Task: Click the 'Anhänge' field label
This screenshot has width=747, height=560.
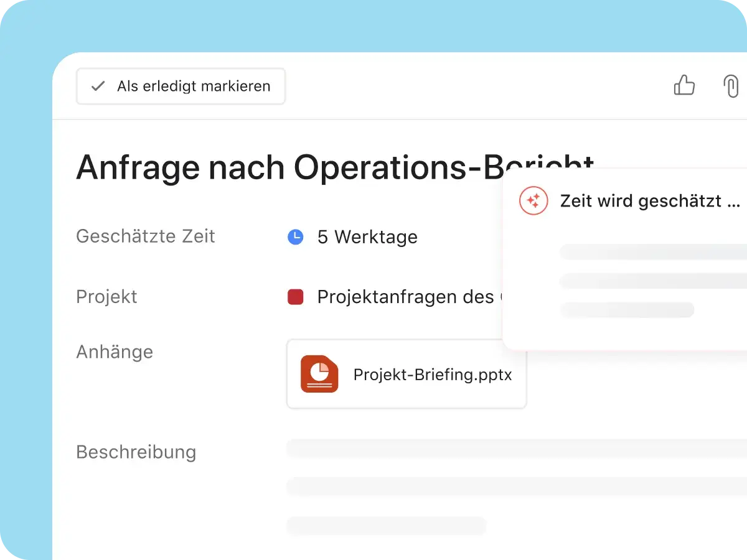Action: coord(115,352)
